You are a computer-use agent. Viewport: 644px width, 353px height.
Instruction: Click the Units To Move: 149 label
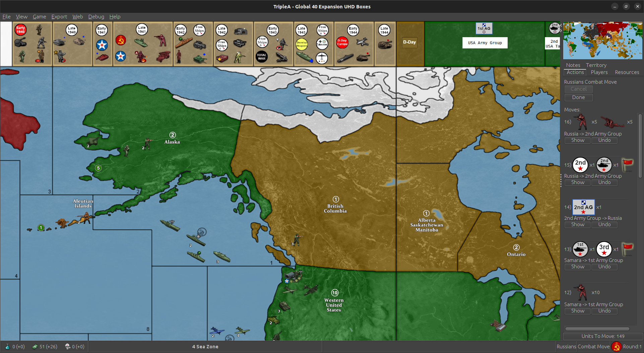(603, 336)
